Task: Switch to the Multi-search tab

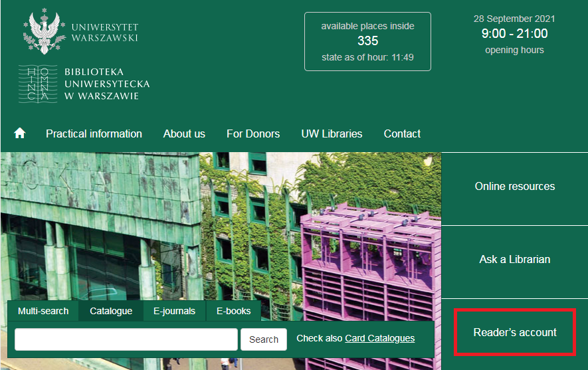Action: point(43,311)
